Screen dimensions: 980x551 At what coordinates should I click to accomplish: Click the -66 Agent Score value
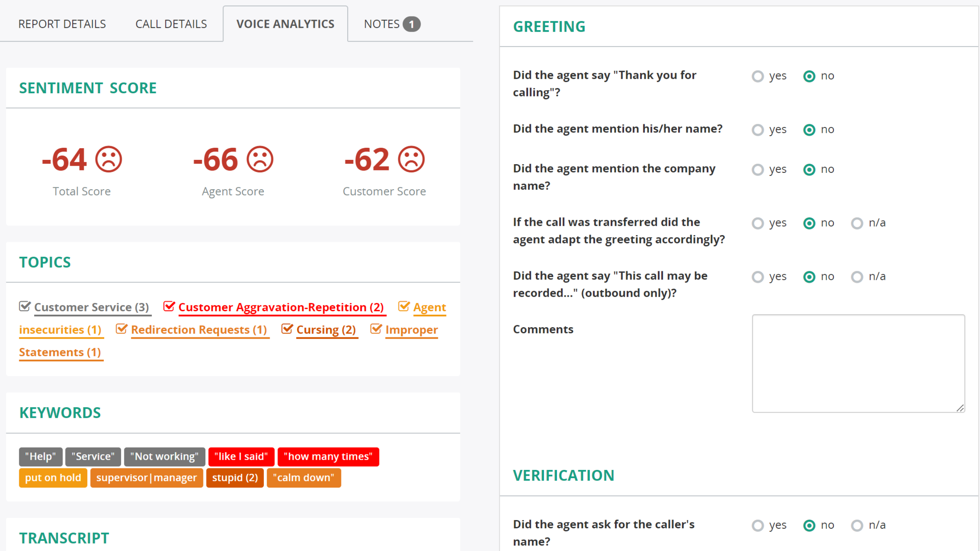pos(215,159)
